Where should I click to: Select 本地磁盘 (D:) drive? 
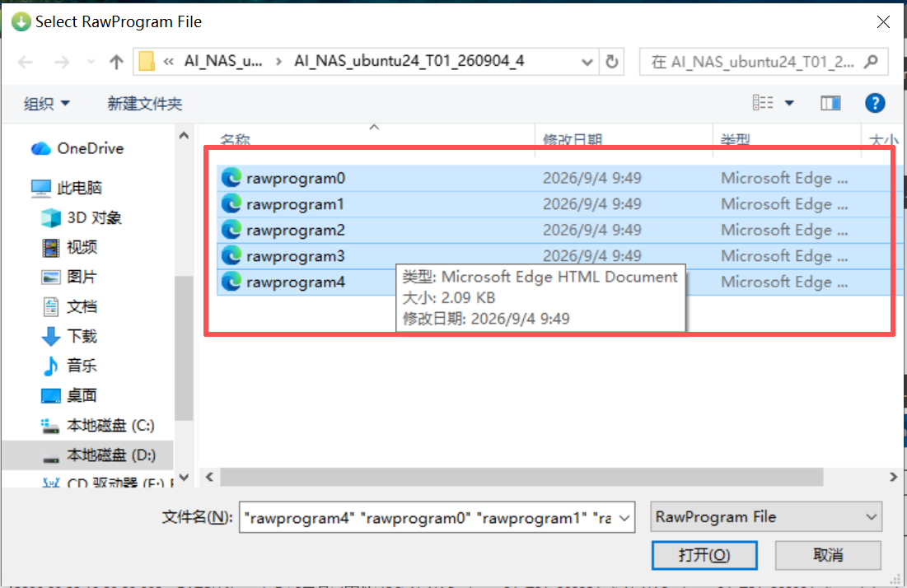[110, 455]
